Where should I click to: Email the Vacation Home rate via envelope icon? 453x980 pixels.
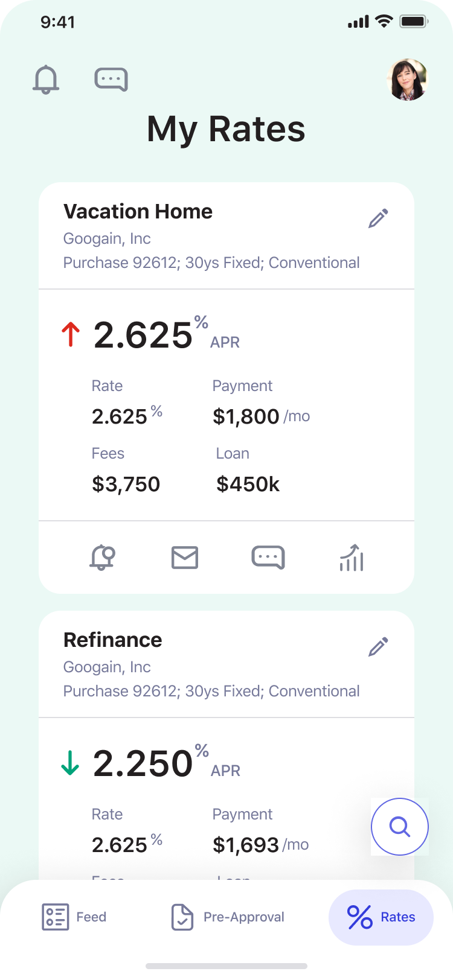[185, 558]
